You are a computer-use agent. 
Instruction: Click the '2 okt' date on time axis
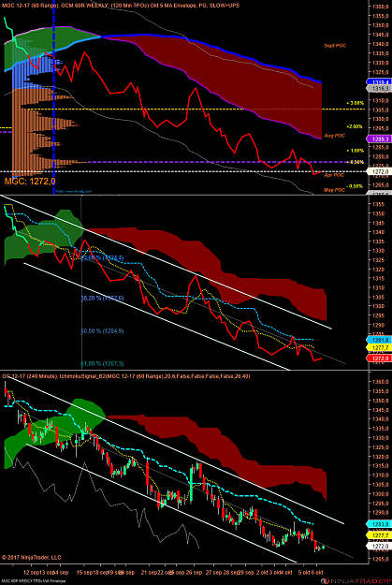pyautogui.click(x=262, y=572)
